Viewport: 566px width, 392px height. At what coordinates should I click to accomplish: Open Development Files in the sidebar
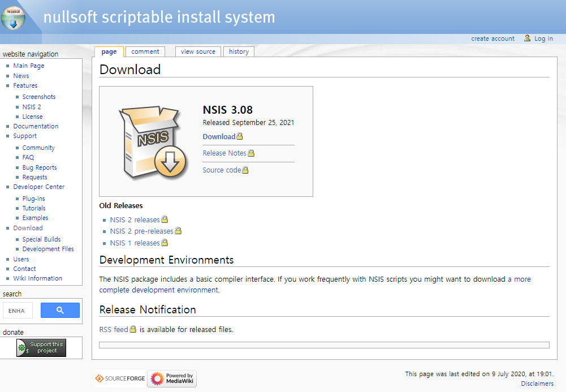(x=48, y=249)
